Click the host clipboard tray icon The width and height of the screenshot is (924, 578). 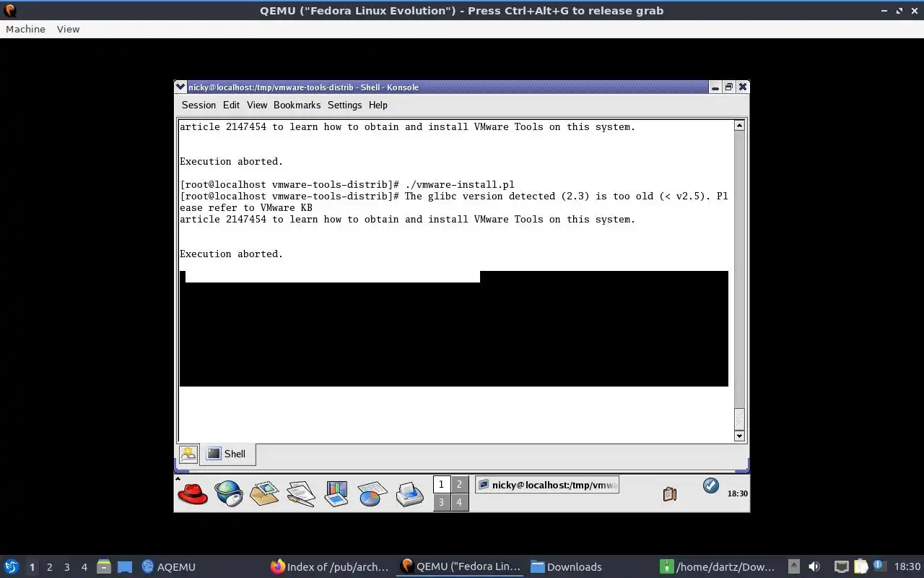tap(860, 566)
